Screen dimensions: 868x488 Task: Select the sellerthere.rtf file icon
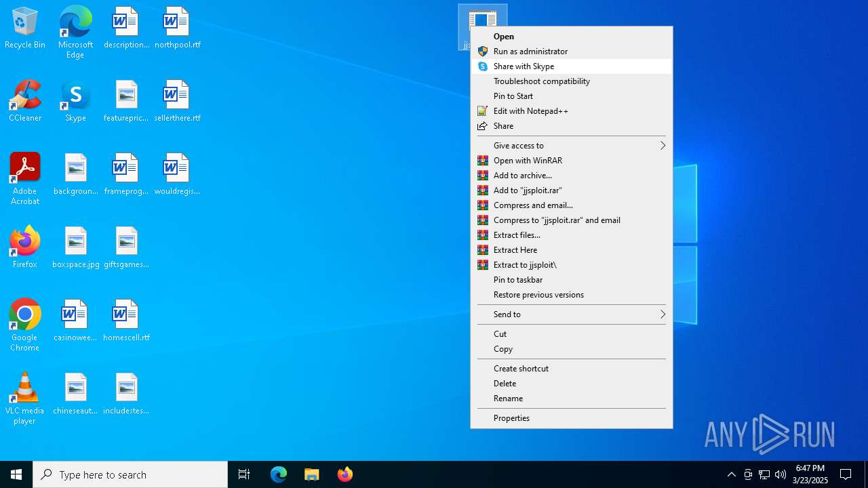coord(177,102)
